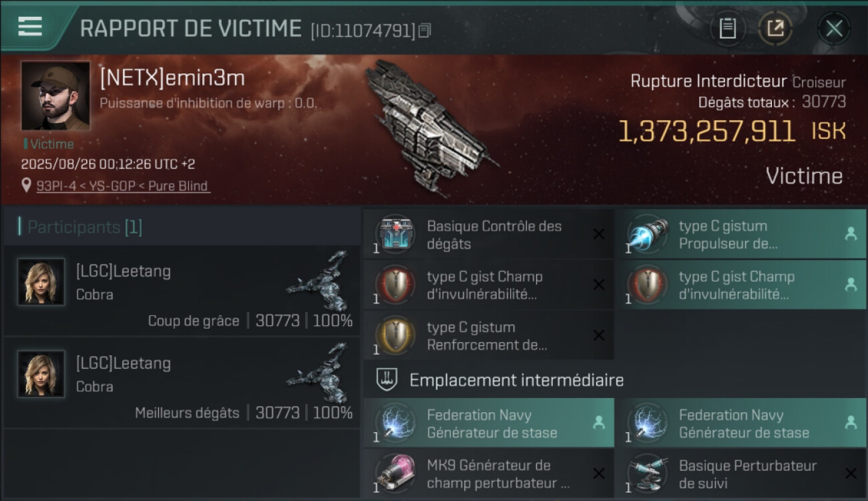Close the victim report window
This screenshot has height=501, width=868.
tap(834, 28)
